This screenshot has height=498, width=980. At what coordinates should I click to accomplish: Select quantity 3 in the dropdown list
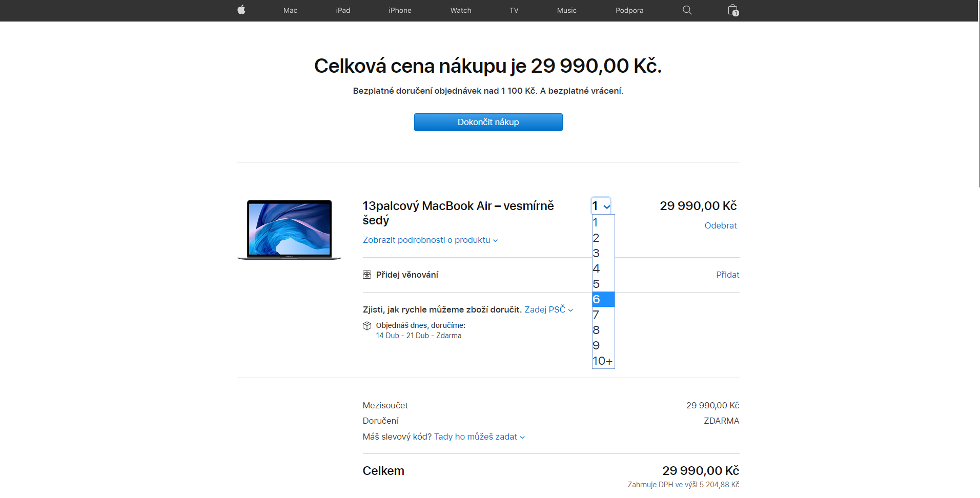tap(603, 253)
